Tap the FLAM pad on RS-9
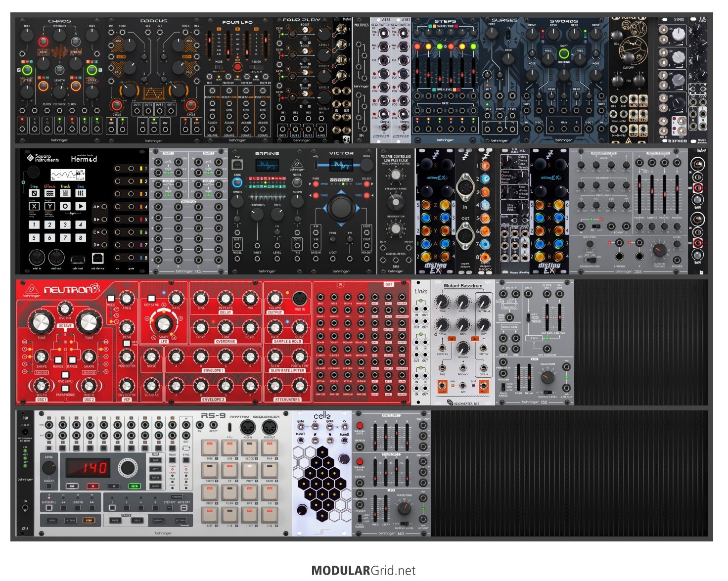The width and height of the screenshot is (728, 581). pos(229,493)
